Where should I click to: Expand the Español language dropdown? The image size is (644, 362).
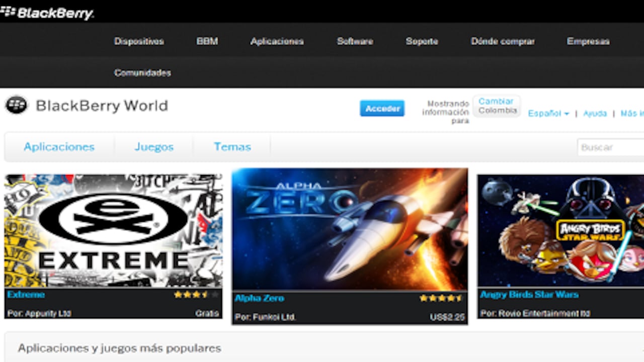548,114
